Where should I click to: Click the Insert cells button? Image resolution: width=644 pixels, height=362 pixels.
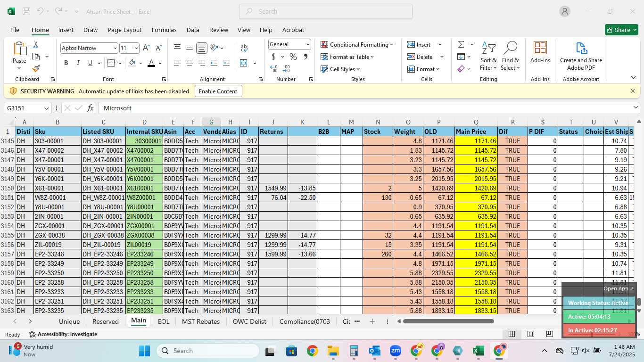(x=420, y=44)
